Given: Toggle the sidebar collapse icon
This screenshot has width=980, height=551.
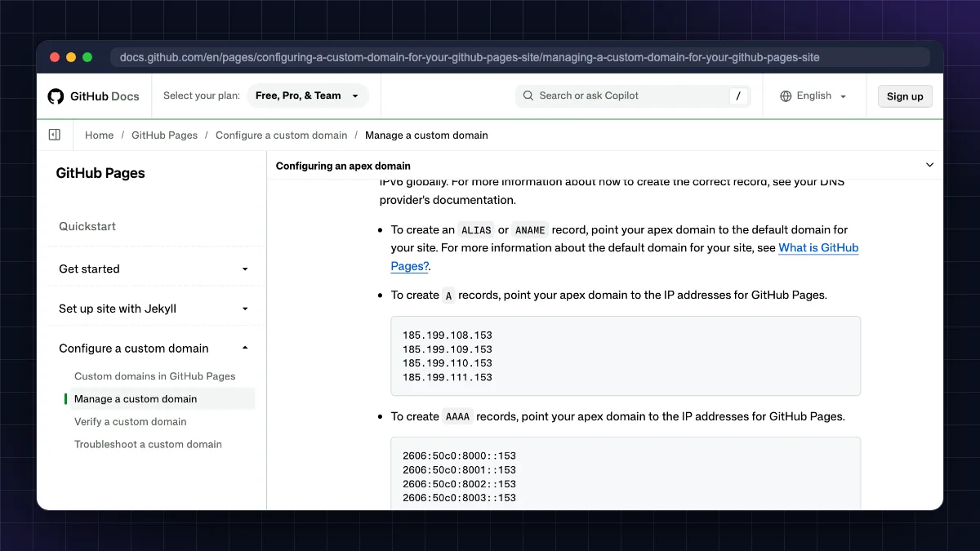Looking at the screenshot, I should 55,135.
